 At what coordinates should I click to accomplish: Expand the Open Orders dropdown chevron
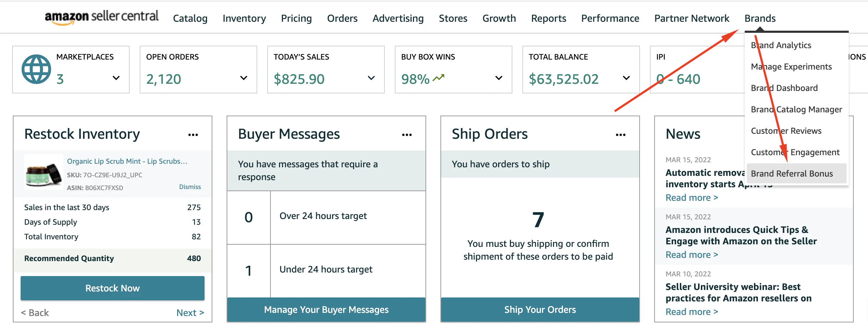coord(244,78)
